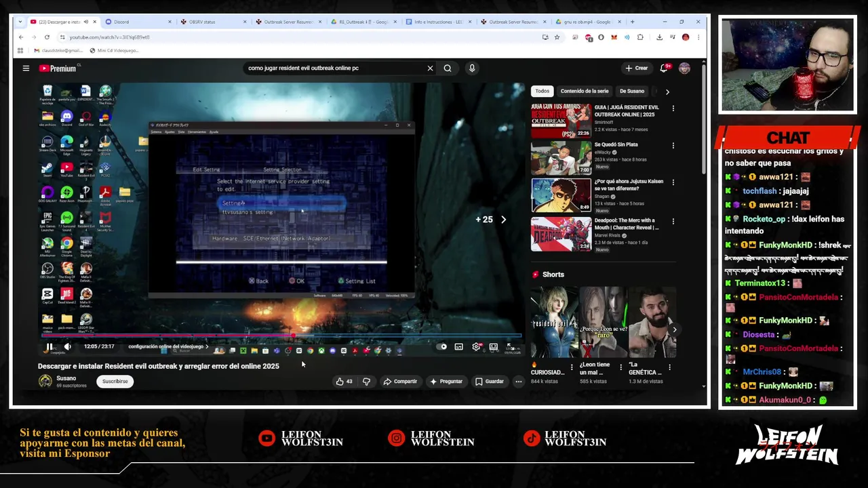The image size is (868, 488).
Task: Clear the YouTube search query
Action: pos(430,68)
